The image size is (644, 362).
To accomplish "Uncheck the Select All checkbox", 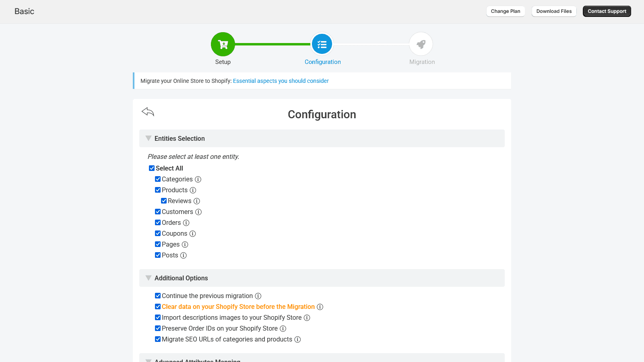I will tap(152, 168).
